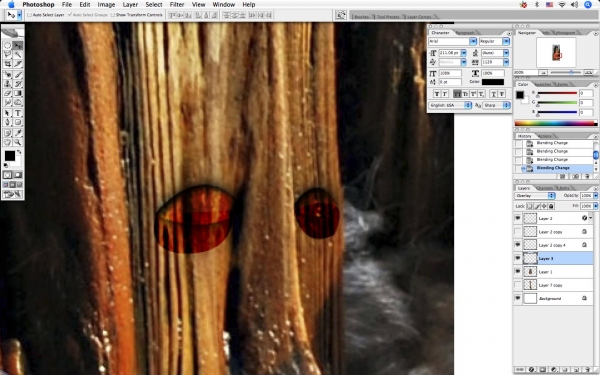Select the Healing Brush tool
Screen dimensions: 600x375
coord(8,75)
